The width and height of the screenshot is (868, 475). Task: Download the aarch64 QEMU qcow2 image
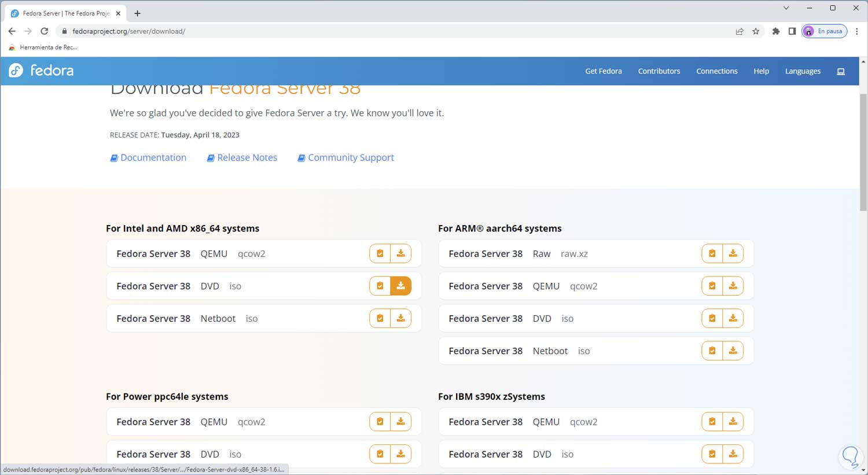733,286
